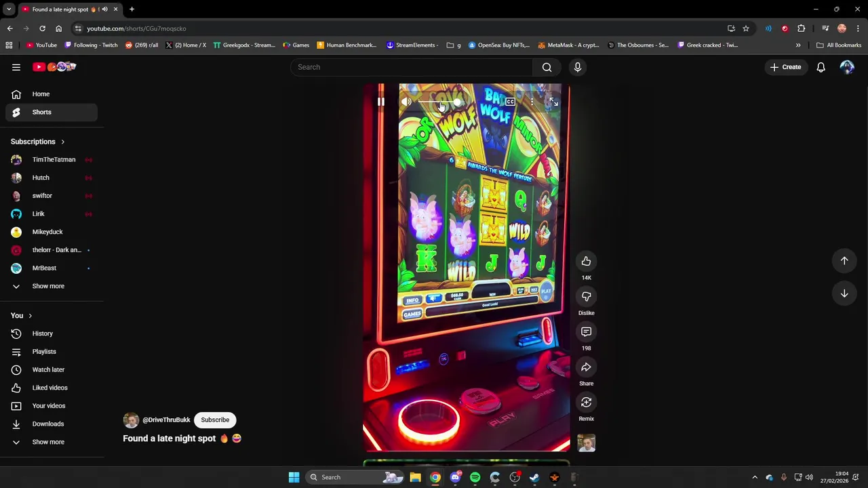Viewport: 868px width, 488px height.
Task: Pause the playing Short
Action: tap(380, 102)
